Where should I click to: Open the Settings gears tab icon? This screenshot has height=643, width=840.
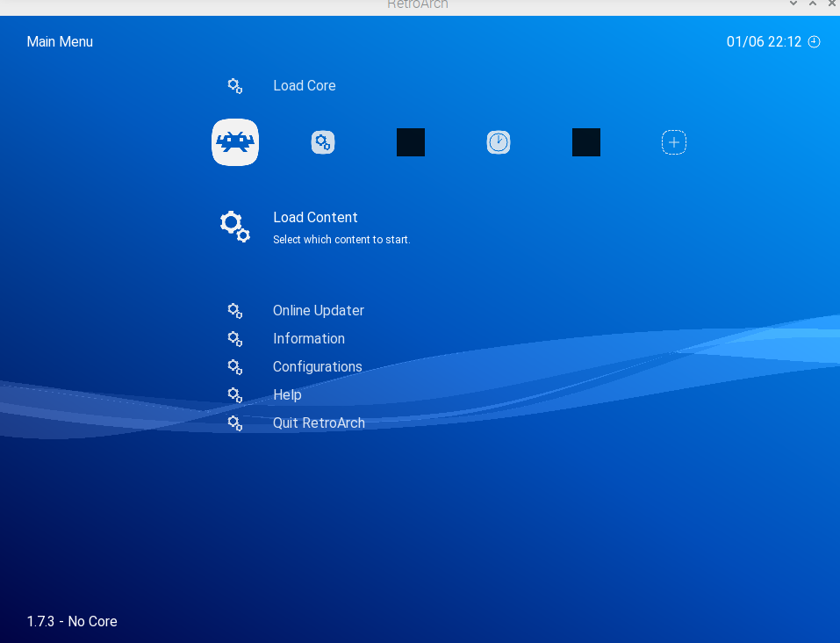tap(323, 142)
